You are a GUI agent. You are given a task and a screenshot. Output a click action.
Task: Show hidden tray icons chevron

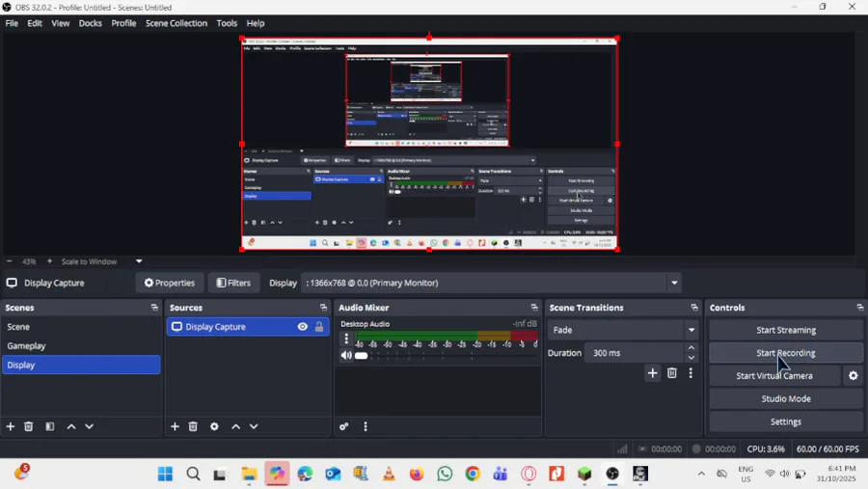[x=701, y=474]
